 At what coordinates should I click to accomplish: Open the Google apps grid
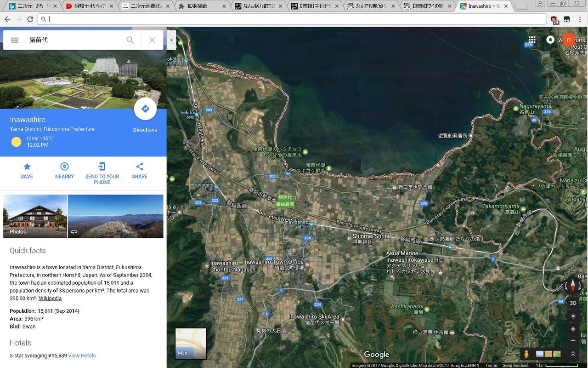(532, 40)
